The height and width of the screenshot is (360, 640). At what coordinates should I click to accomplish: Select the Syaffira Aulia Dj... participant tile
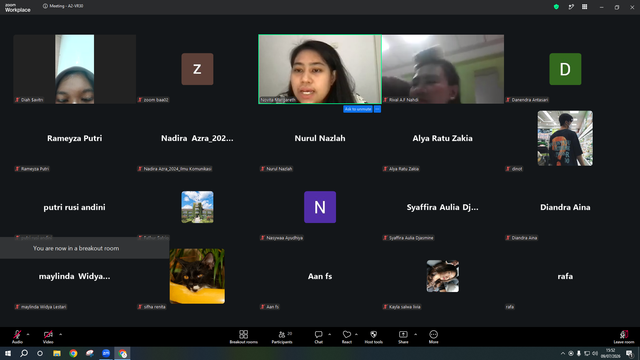click(x=442, y=207)
